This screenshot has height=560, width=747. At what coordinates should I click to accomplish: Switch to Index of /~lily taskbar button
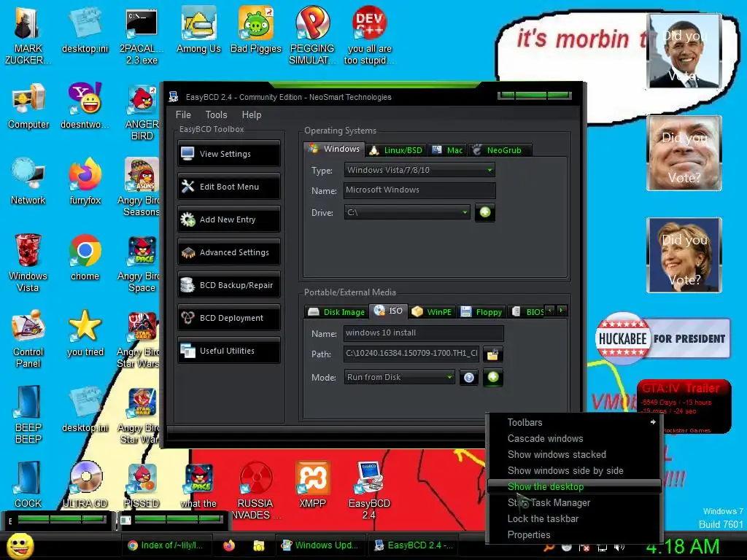166,545
